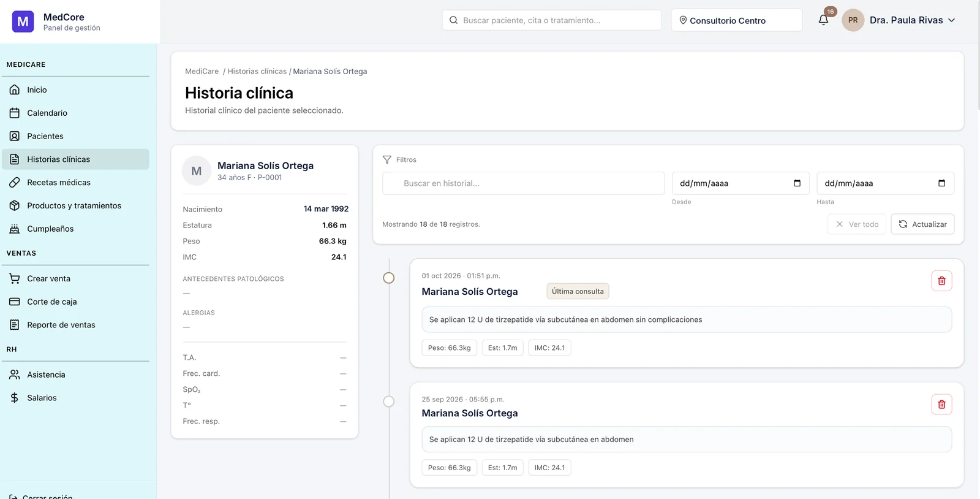Click the Corte de caja card icon
Image resolution: width=980 pixels, height=499 pixels.
click(15, 302)
